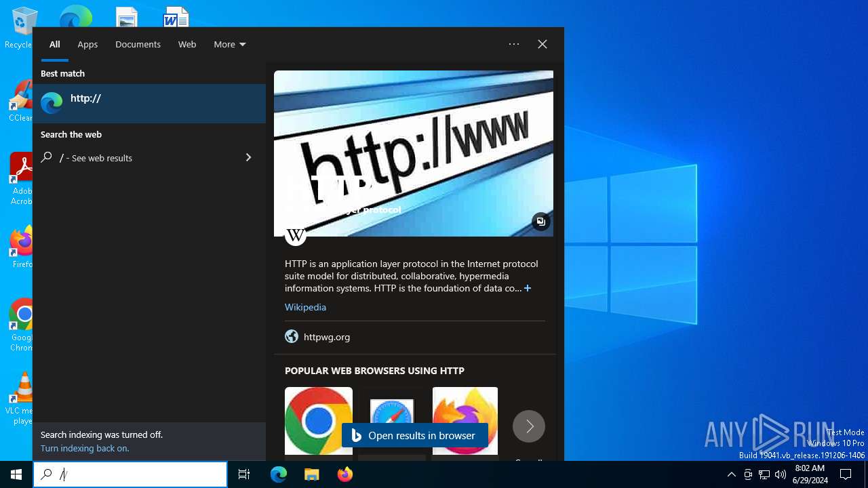
Task: Click the HTTP header image thumbnail
Action: pyautogui.click(x=414, y=153)
